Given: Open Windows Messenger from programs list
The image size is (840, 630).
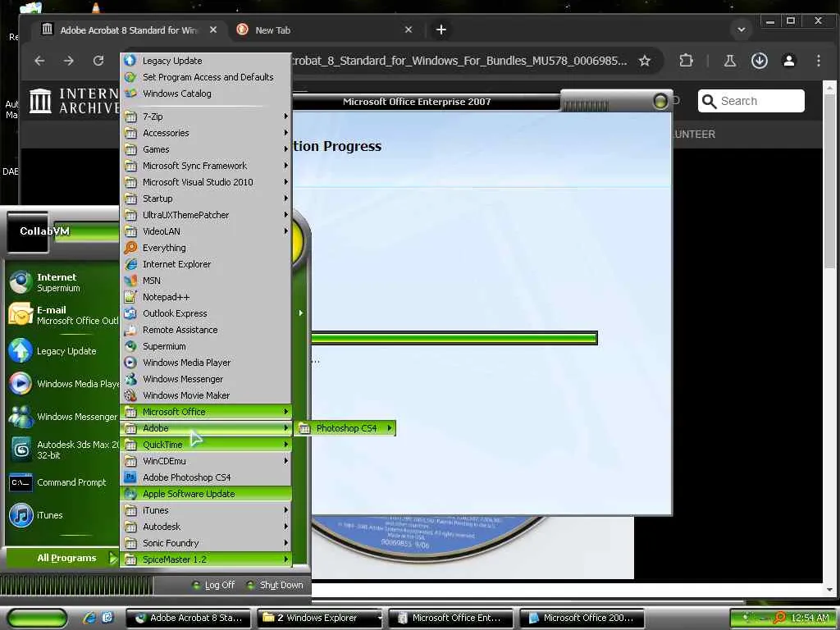Looking at the screenshot, I should point(206,379).
